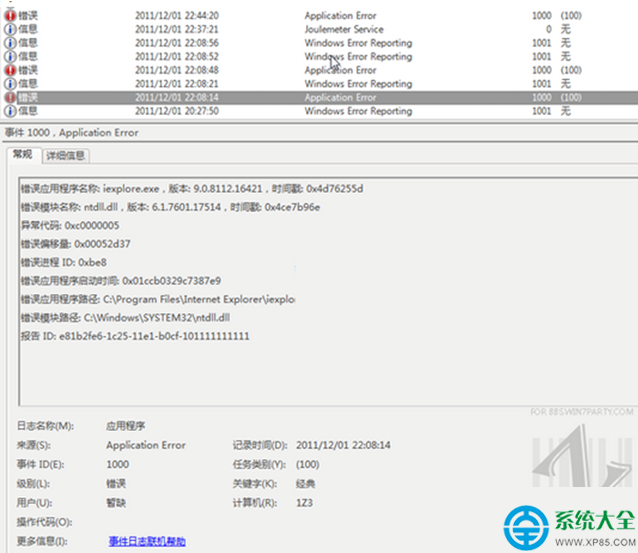Select the highlighted Application Error source at 22:08:14
This screenshot has height=553, width=638.
coord(340,97)
